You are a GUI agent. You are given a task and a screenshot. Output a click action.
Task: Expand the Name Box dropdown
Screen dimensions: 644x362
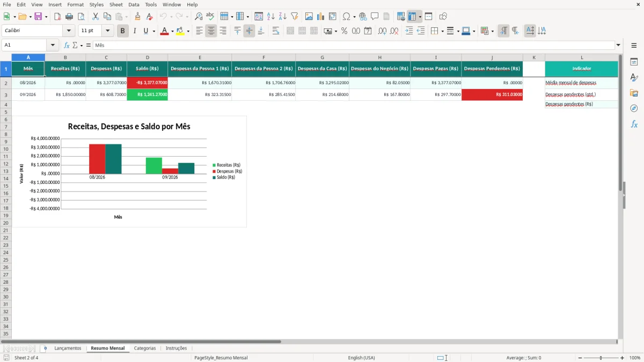click(53, 46)
